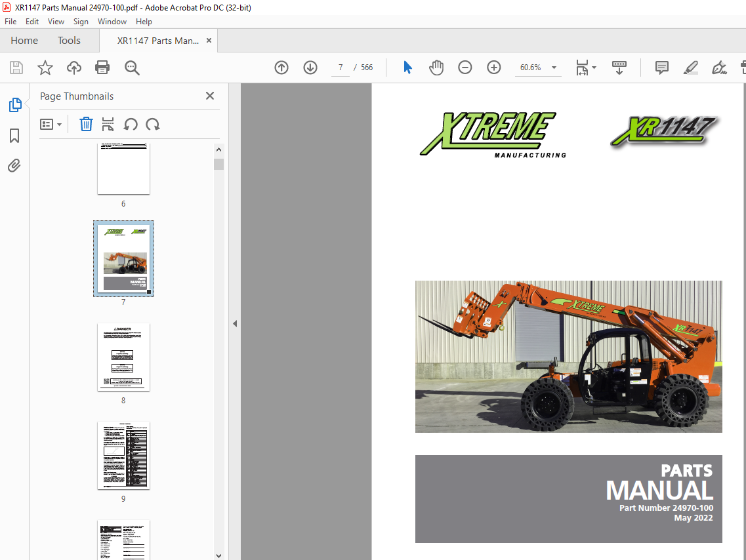Click the page number field showing 7

341,68
